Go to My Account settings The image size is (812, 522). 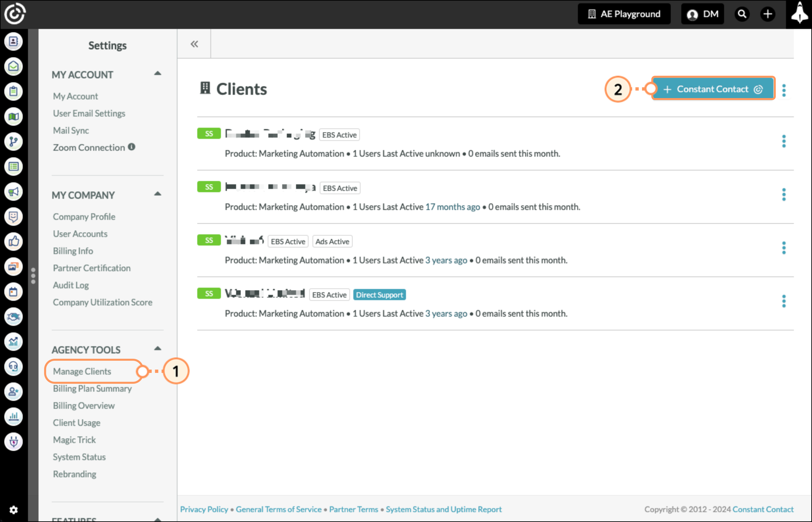[x=75, y=96]
